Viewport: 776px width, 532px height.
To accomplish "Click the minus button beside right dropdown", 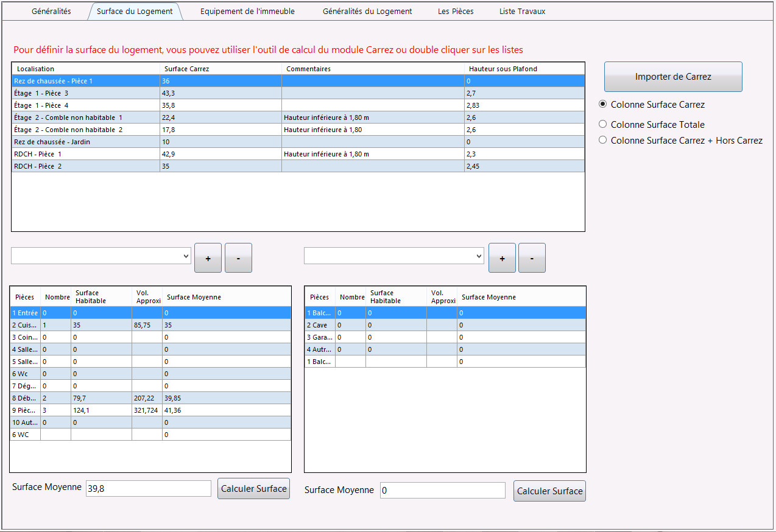I will click(532, 258).
